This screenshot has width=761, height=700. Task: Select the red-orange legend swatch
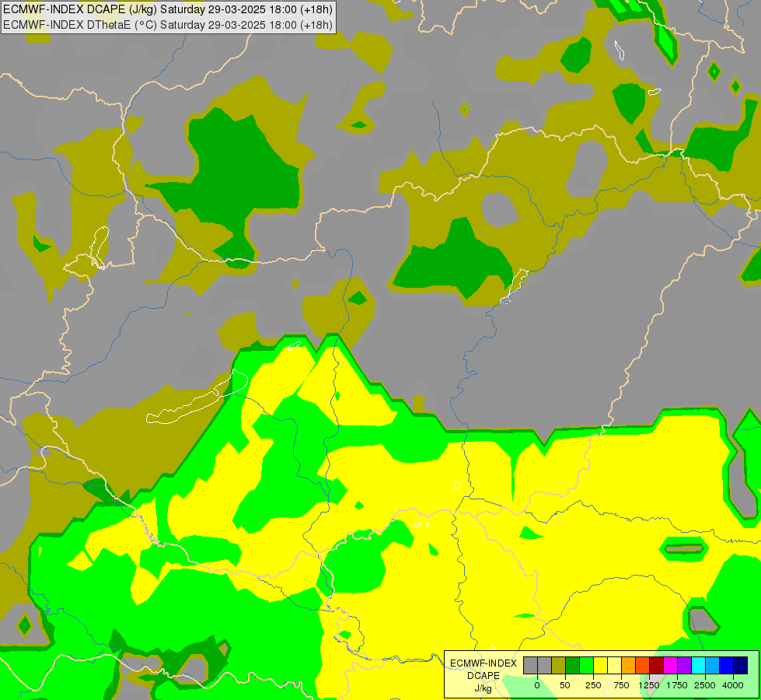point(643,666)
